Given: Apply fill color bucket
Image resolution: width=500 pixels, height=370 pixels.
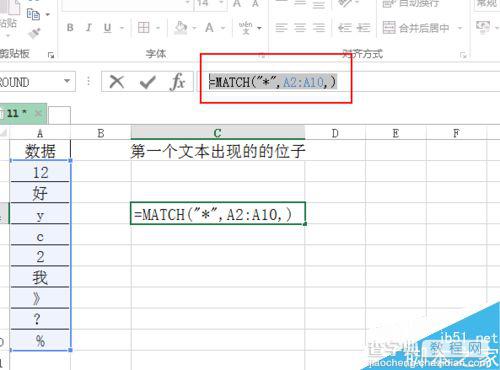Looking at the screenshot, I should pyautogui.click(x=181, y=28).
